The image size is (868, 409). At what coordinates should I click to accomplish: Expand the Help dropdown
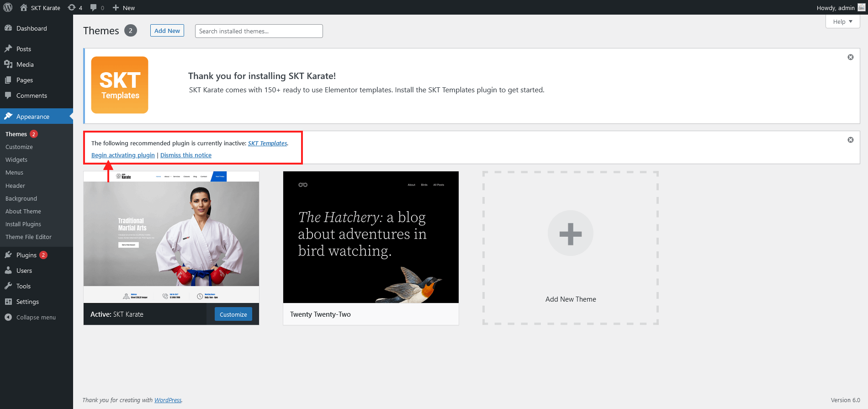pos(843,21)
